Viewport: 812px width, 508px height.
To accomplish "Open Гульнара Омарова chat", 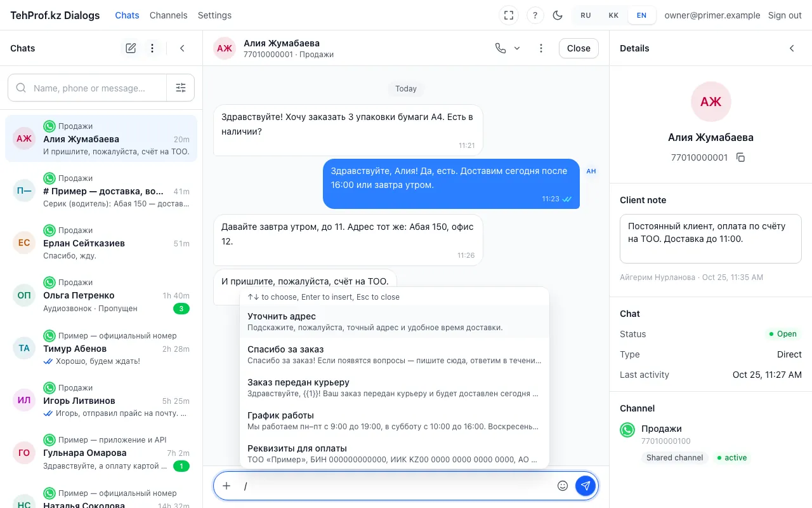I will 101,452.
